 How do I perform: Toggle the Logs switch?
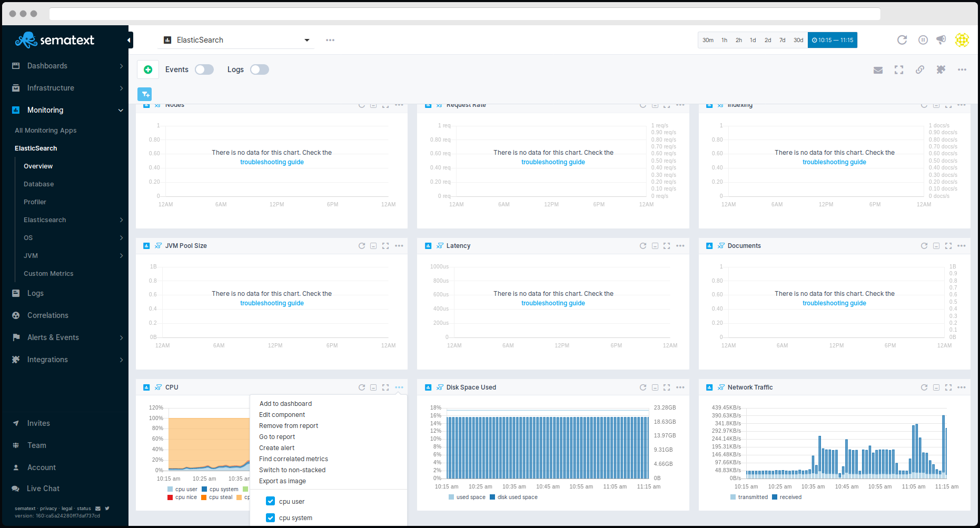point(260,69)
